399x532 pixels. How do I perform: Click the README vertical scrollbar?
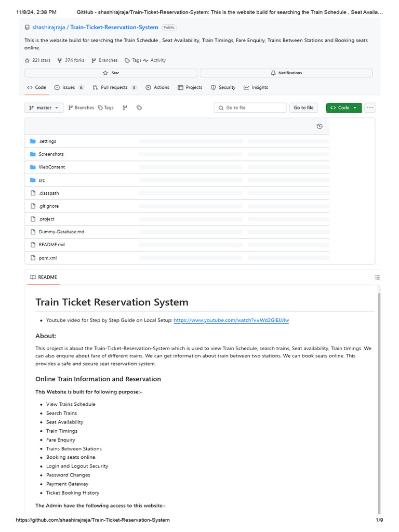click(x=379, y=400)
